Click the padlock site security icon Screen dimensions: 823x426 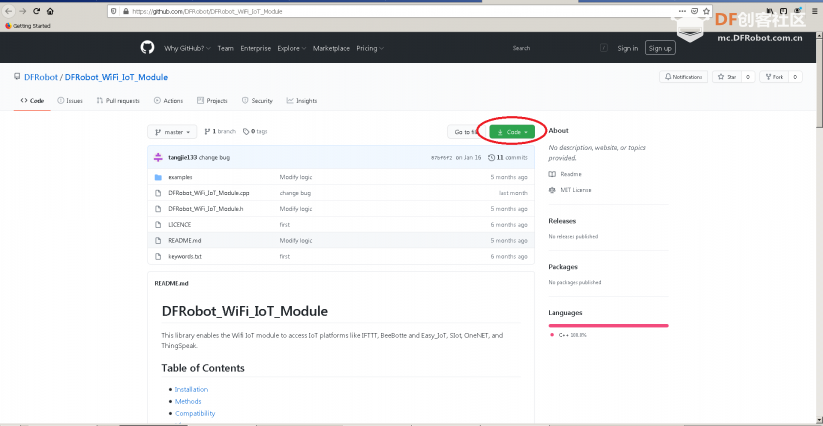click(x=125, y=11)
